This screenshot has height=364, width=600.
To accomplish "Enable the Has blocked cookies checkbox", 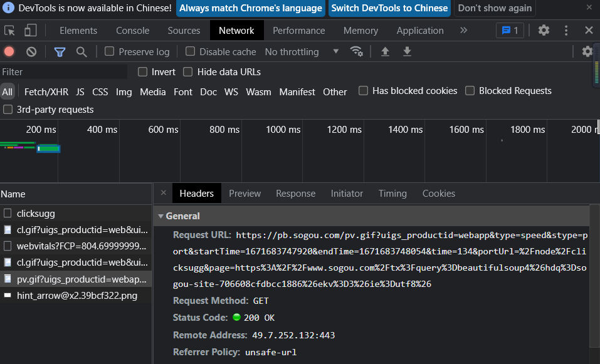I will point(363,91).
